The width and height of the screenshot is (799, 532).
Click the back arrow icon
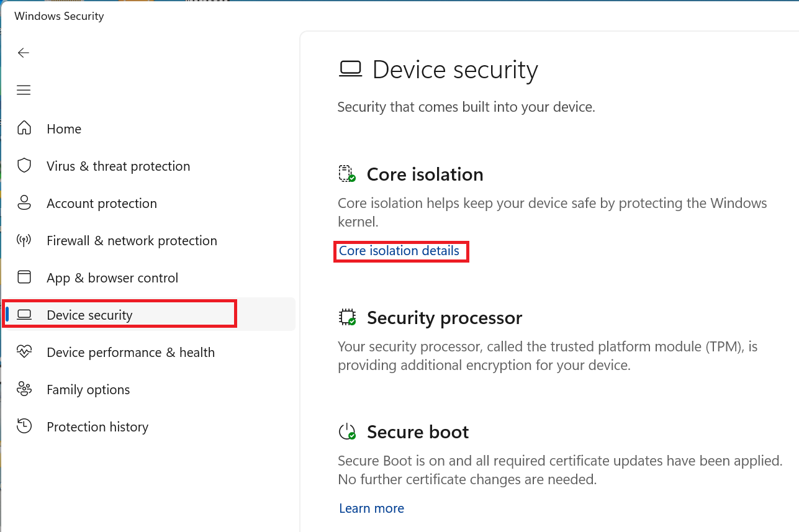tap(24, 53)
